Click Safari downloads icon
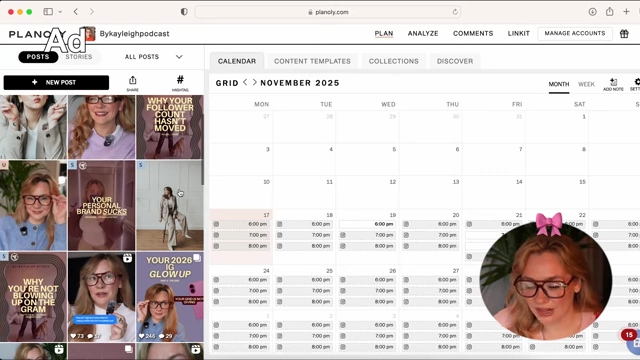Screen dimensions: 640x360 coord(592,12)
